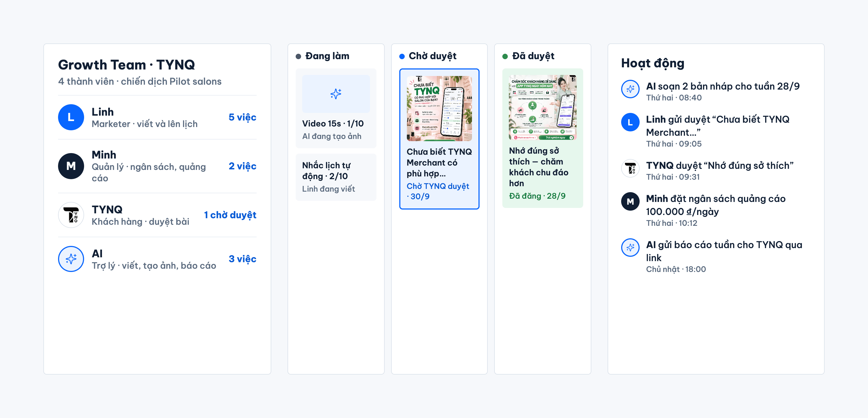Select the Đang làm column header

(327, 56)
